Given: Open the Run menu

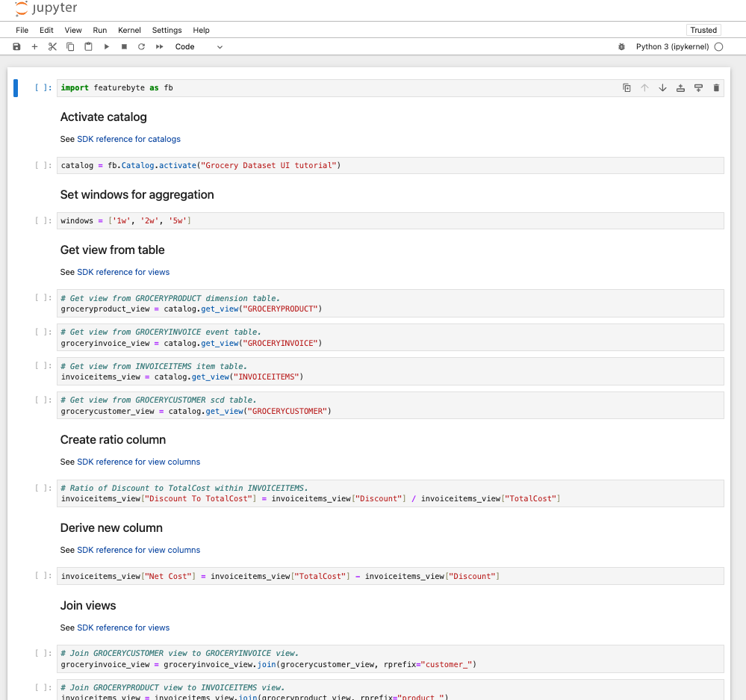Looking at the screenshot, I should pyautogui.click(x=100, y=31).
